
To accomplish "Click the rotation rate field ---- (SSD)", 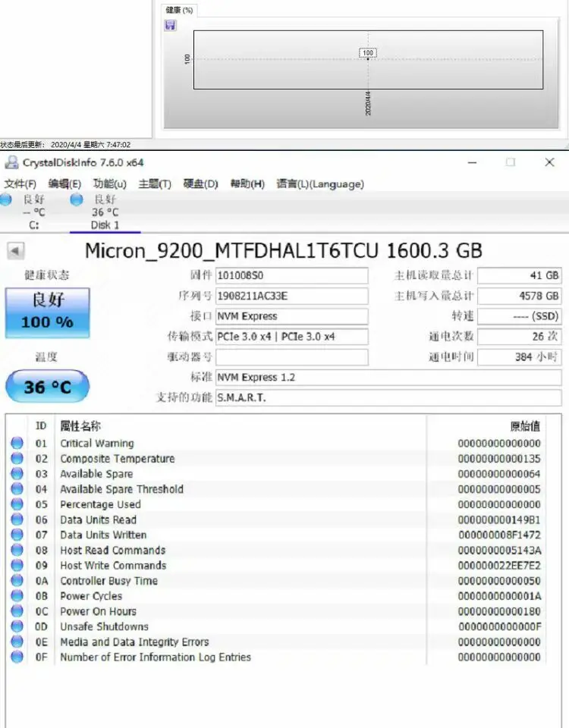I will tap(519, 316).
